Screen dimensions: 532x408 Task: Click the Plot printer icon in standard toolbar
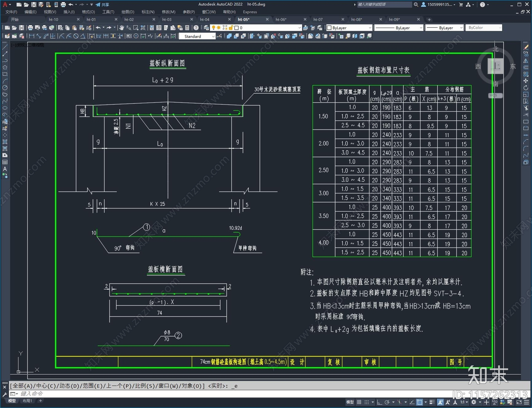30,28
